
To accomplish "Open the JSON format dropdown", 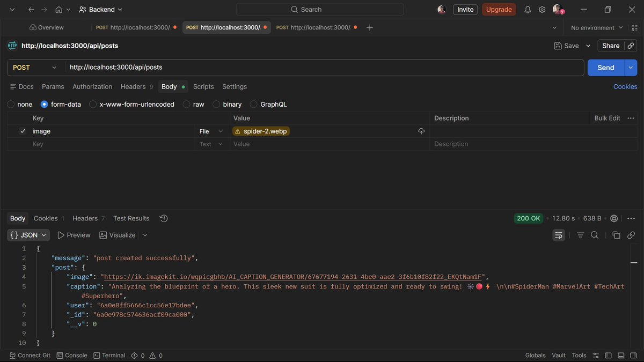I will pyautogui.click(x=28, y=235).
